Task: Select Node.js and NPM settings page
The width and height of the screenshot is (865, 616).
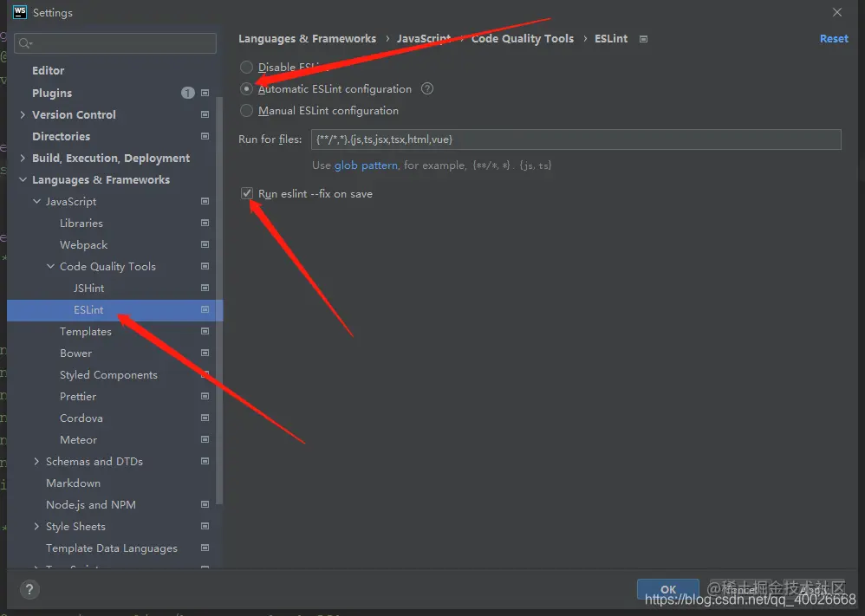Action: [90, 504]
